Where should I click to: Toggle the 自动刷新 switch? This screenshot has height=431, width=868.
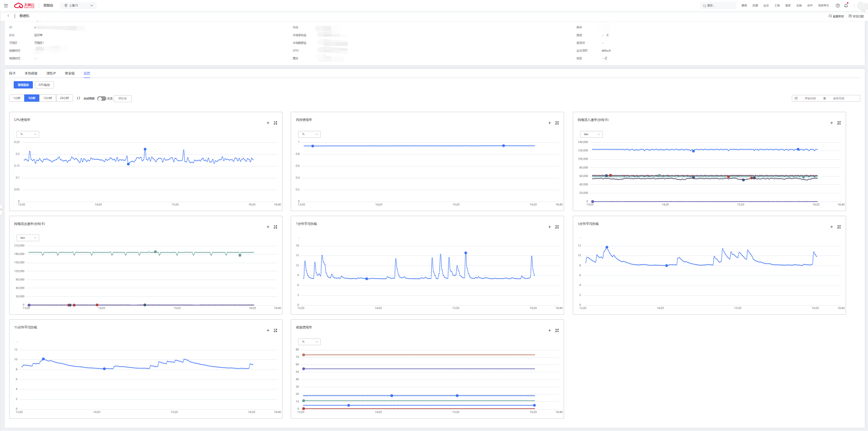click(x=102, y=99)
